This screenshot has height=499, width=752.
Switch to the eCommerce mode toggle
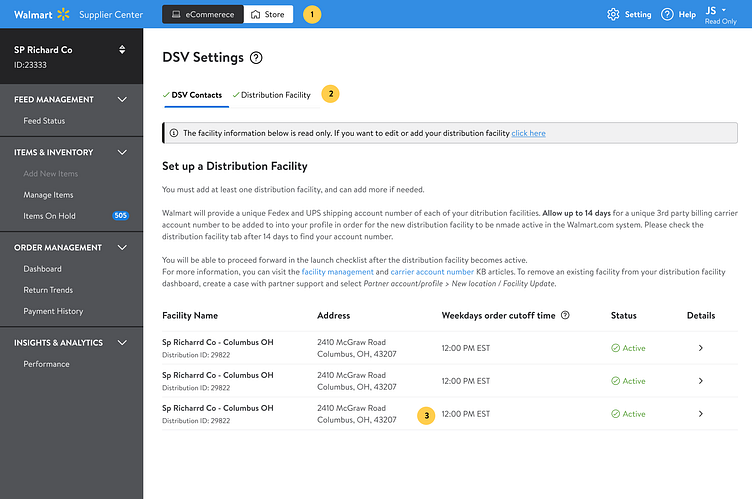click(203, 14)
